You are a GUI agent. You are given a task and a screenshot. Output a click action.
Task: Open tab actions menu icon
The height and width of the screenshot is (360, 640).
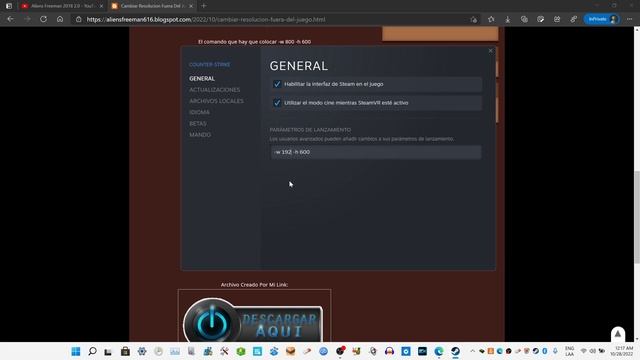coord(9,6)
